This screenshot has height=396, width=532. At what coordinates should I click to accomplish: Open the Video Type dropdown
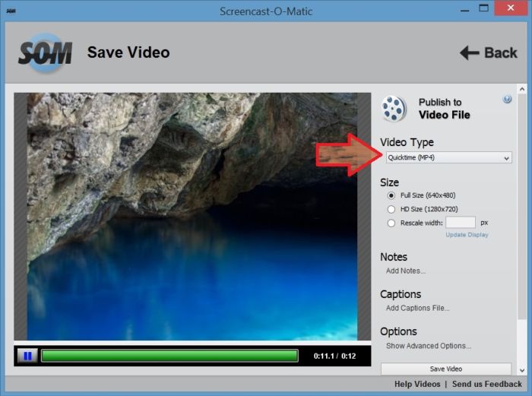click(449, 158)
